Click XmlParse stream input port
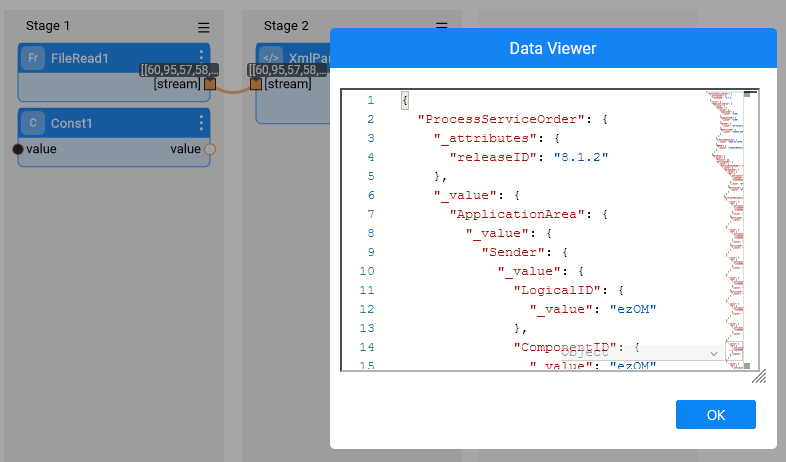 tap(256, 84)
